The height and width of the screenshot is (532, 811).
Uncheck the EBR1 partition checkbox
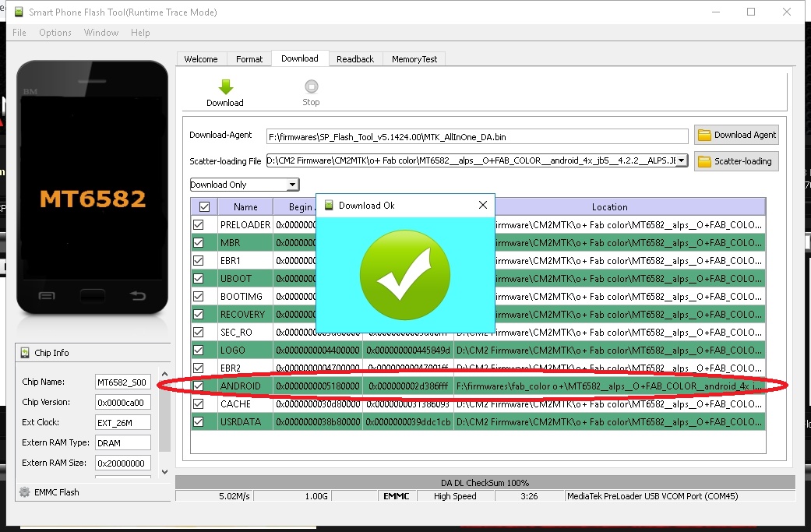(198, 261)
